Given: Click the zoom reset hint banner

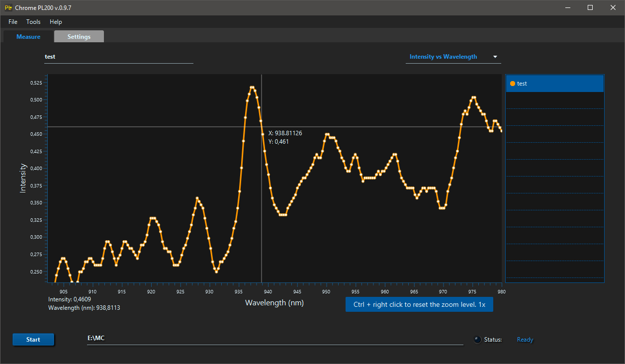Looking at the screenshot, I should [x=419, y=304].
